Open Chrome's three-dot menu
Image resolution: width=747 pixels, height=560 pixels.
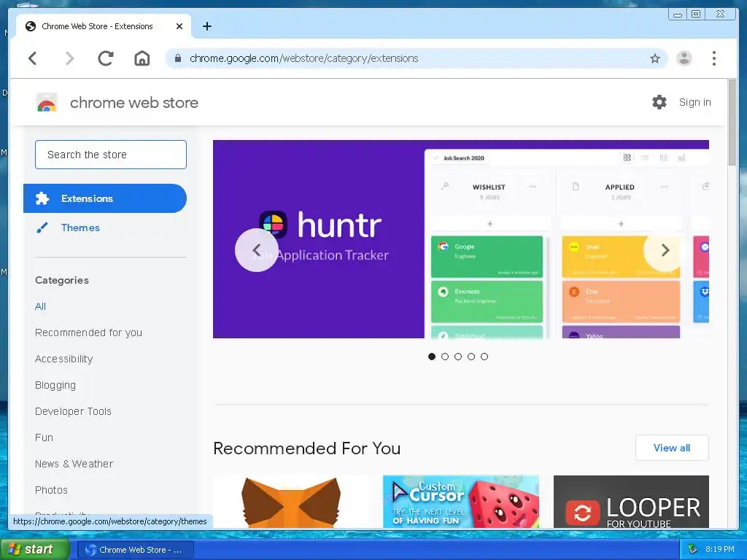pos(713,58)
